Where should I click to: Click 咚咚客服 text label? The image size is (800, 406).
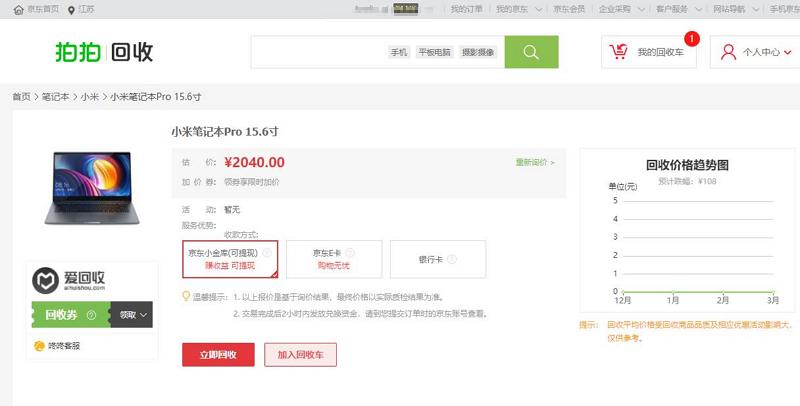tap(64, 346)
